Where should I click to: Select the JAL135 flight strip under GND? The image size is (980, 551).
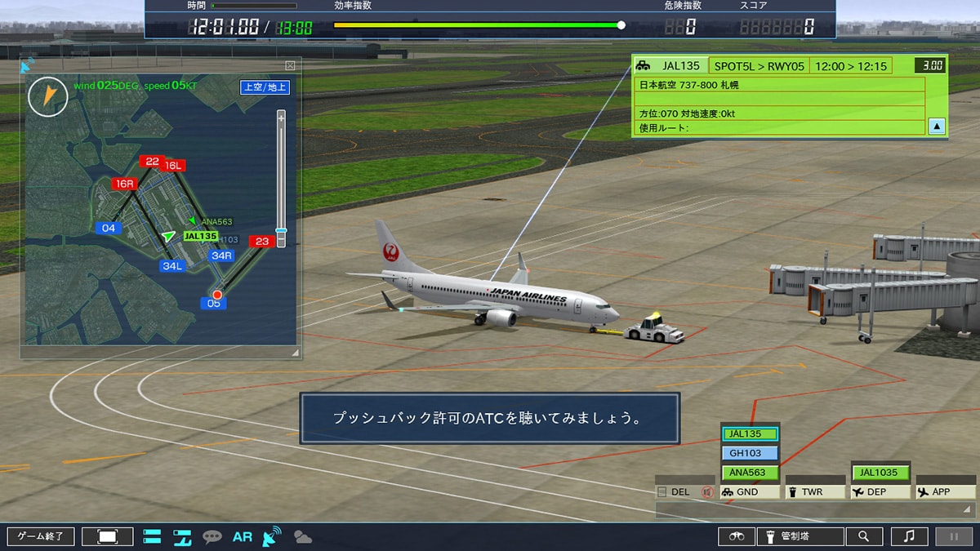[x=750, y=434]
